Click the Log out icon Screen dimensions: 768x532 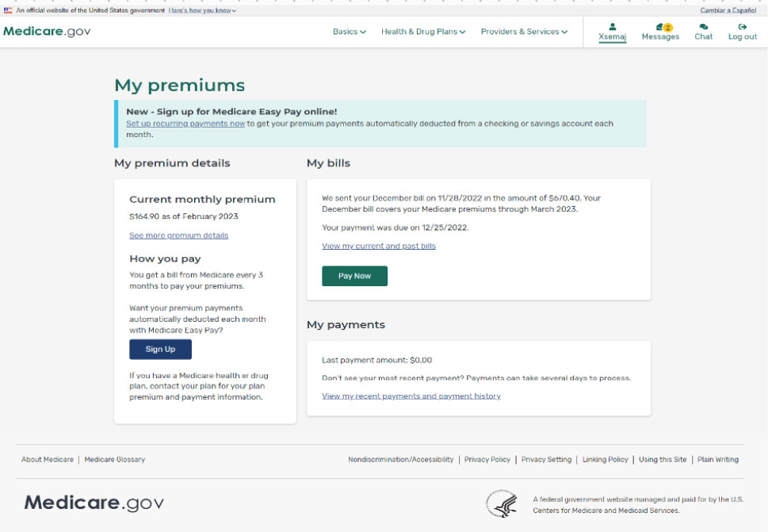pyautogui.click(x=743, y=27)
